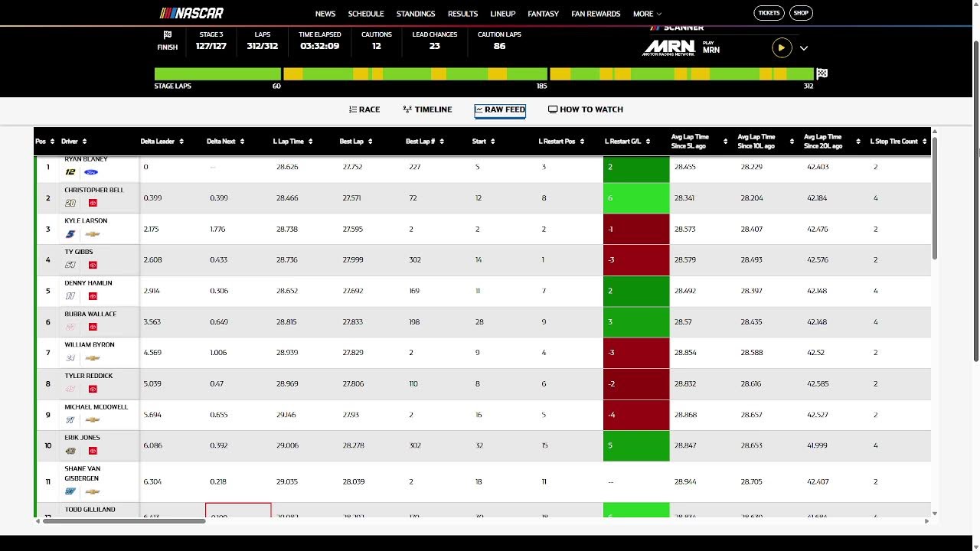Click Christopher Bell's Toyota logo
This screenshot has width=980, height=551.
[93, 203]
